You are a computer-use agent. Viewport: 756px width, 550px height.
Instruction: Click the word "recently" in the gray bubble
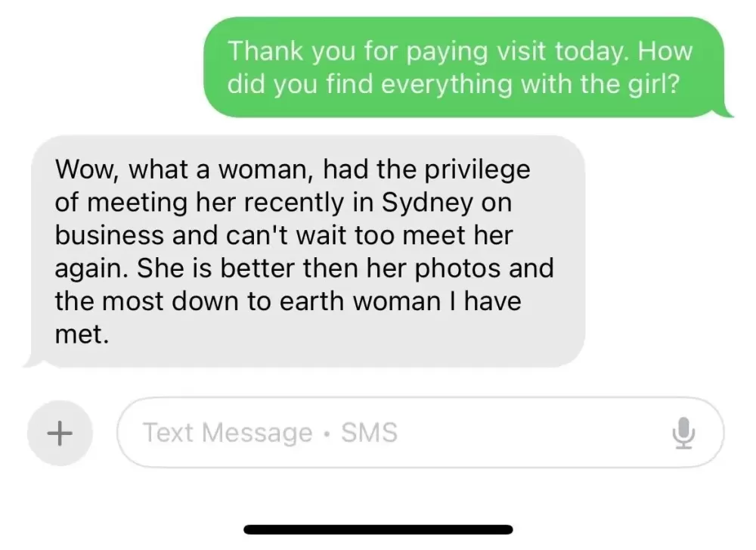[x=295, y=203]
